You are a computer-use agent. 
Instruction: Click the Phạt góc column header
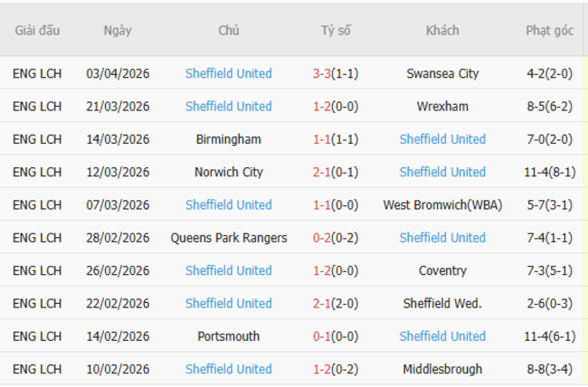pyautogui.click(x=550, y=31)
